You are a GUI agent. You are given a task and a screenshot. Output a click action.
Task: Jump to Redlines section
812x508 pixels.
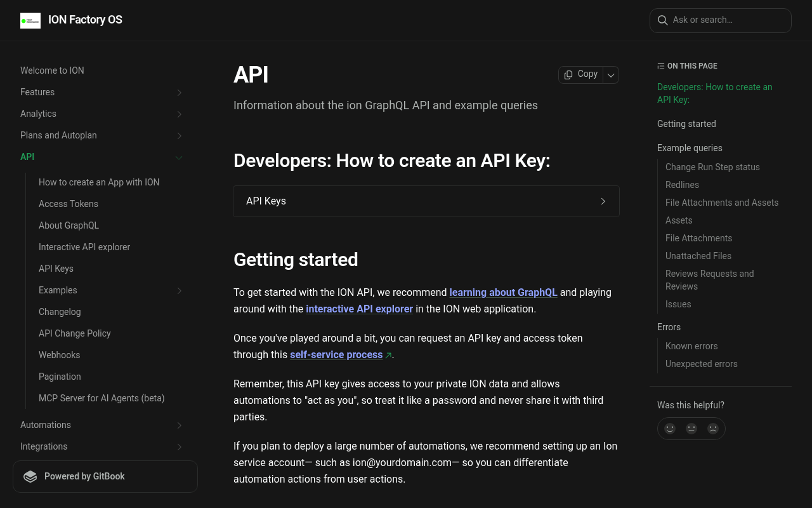pos(682,185)
